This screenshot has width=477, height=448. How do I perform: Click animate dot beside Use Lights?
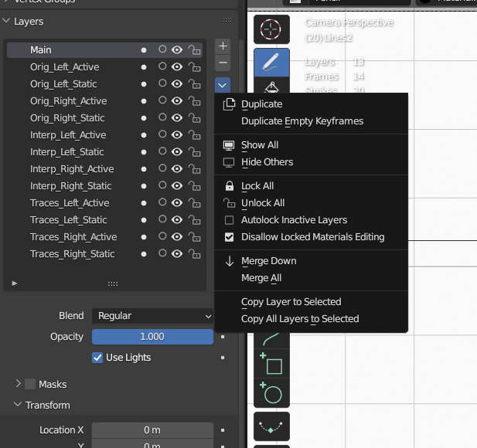coord(223,358)
